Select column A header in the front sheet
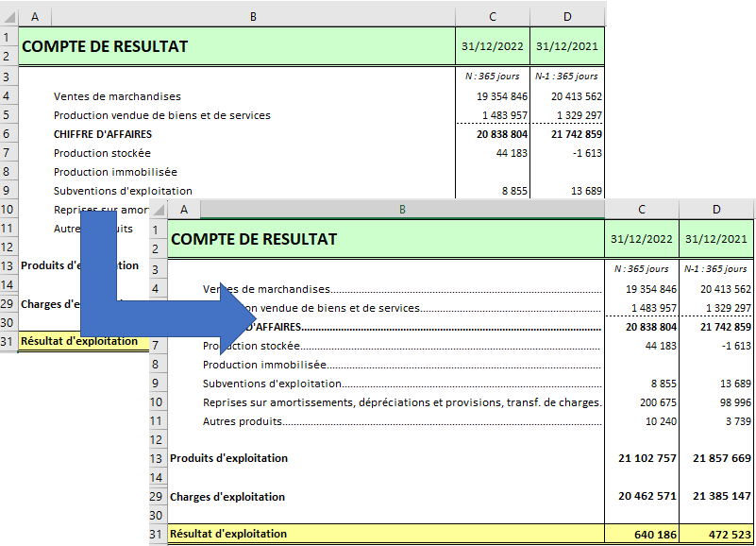Screen dimensions: 756x546 [x=184, y=210]
